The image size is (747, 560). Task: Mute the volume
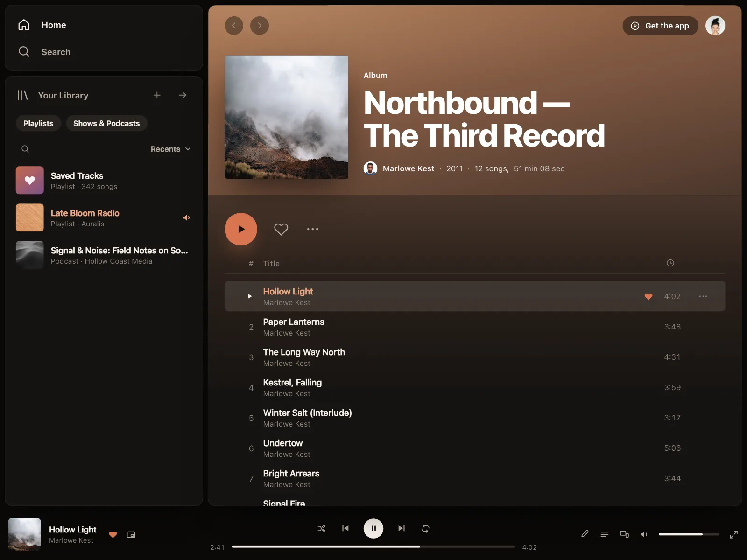(x=644, y=534)
